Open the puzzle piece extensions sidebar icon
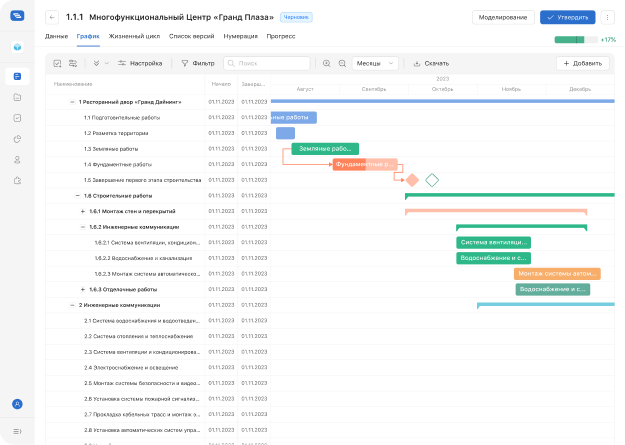This screenshot has width=625, height=445. tap(17, 180)
